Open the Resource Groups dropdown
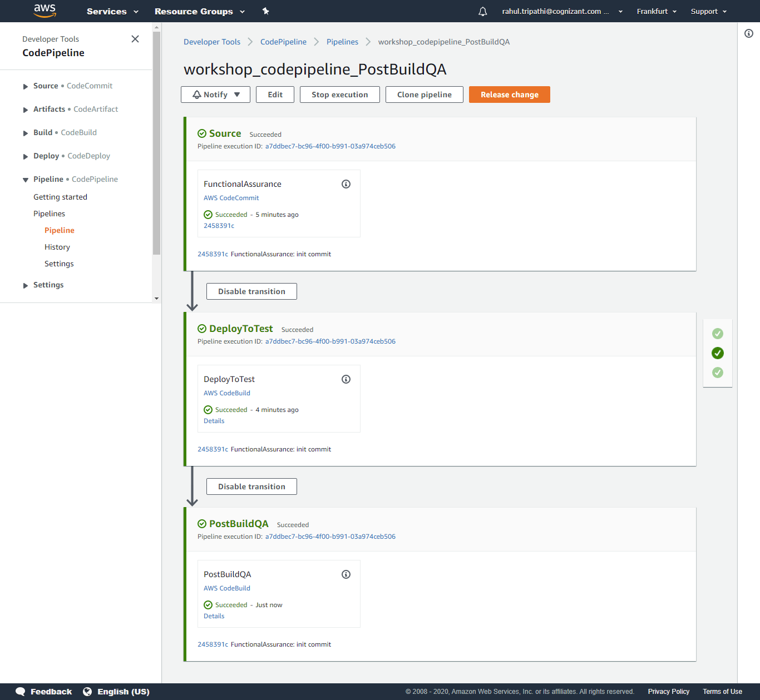Viewport: 760px width, 700px height. 200,11
